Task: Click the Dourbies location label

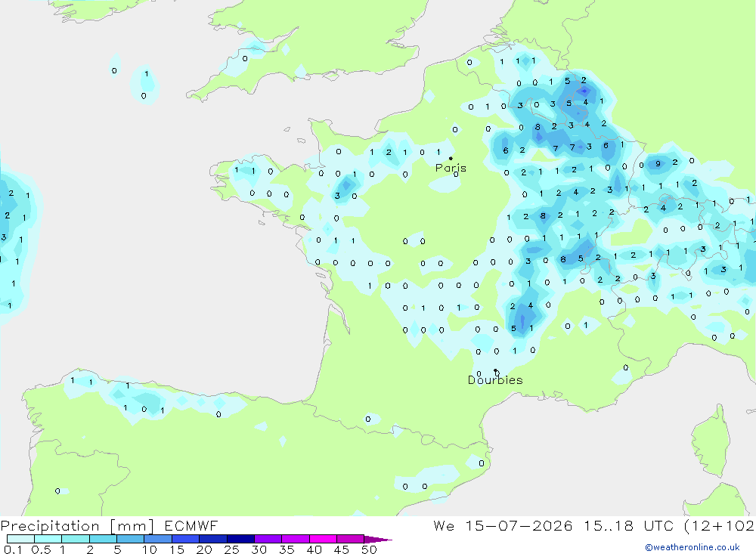Action: (x=495, y=380)
